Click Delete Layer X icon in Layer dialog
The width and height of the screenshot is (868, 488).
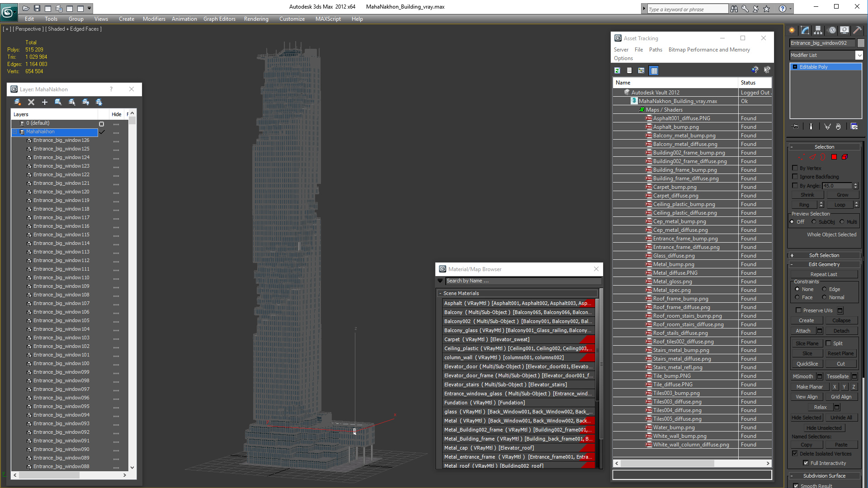(31, 102)
